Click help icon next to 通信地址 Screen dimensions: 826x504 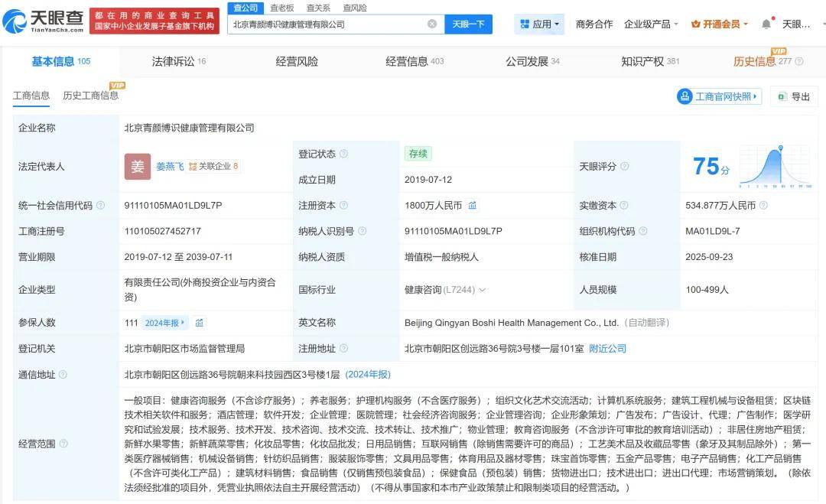click(63, 375)
